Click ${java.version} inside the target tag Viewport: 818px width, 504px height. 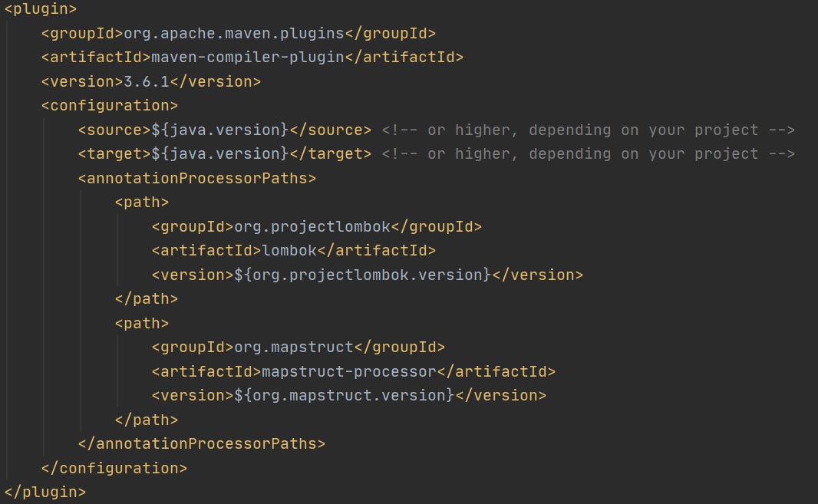pos(219,154)
